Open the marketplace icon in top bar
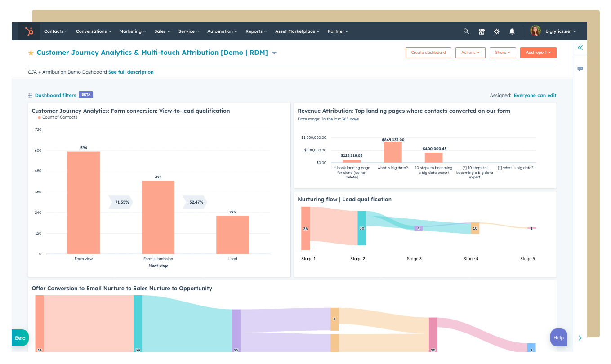 click(x=482, y=31)
